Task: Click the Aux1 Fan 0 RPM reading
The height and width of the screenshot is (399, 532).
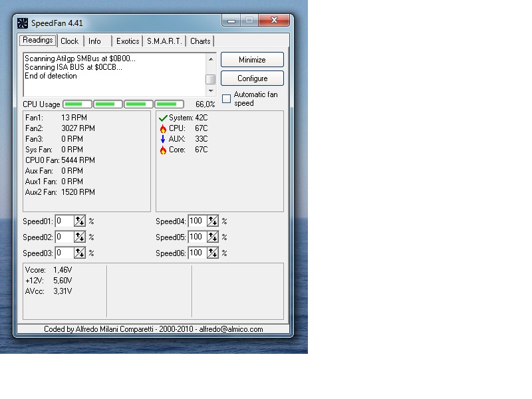Action: point(54,182)
